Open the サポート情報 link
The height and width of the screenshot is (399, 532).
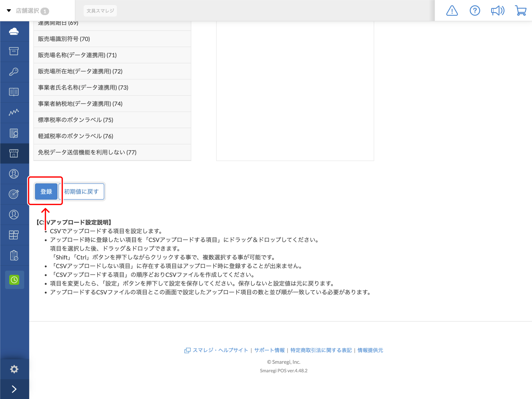pyautogui.click(x=269, y=350)
